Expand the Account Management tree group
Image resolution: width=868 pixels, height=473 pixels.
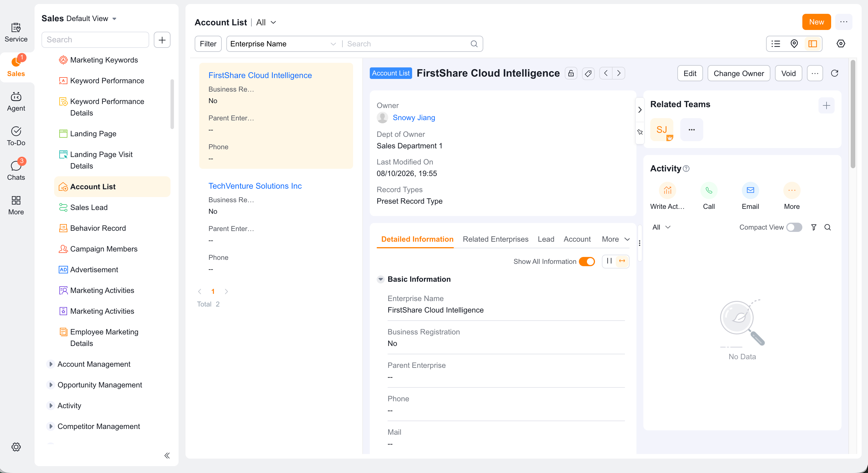click(51, 364)
